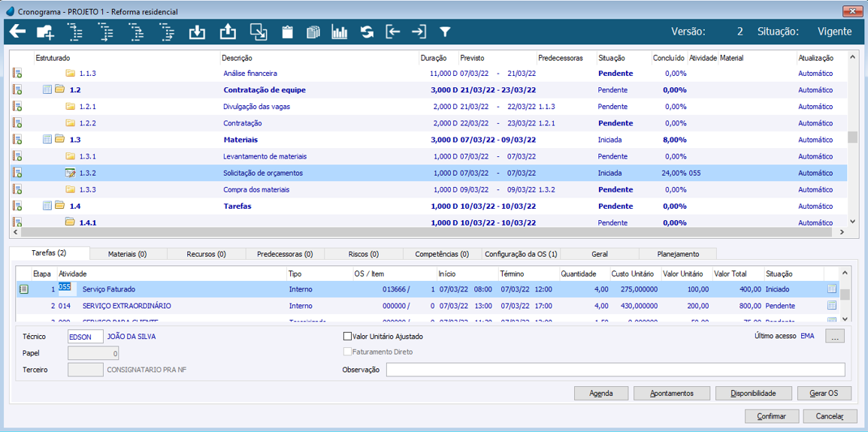868x432 pixels.
Task: Click the download/import toolbar icon
Action: point(197,32)
